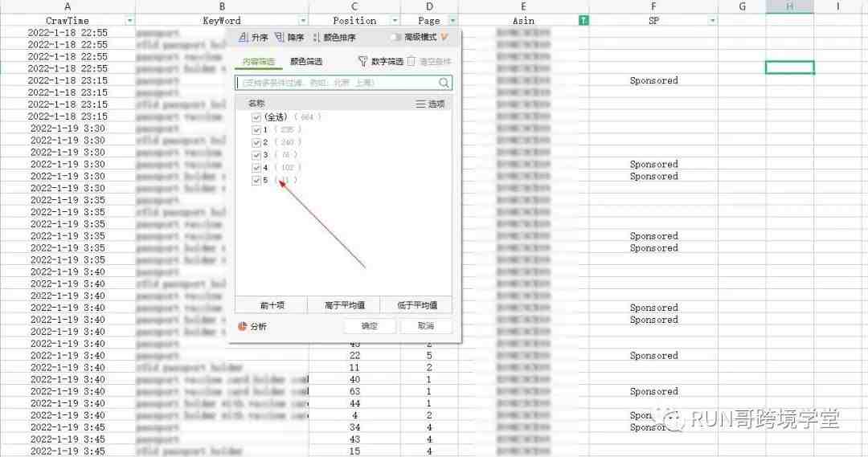The height and width of the screenshot is (457, 868).
Task: Uncheck the checkbox for page value 5
Action: (x=256, y=181)
